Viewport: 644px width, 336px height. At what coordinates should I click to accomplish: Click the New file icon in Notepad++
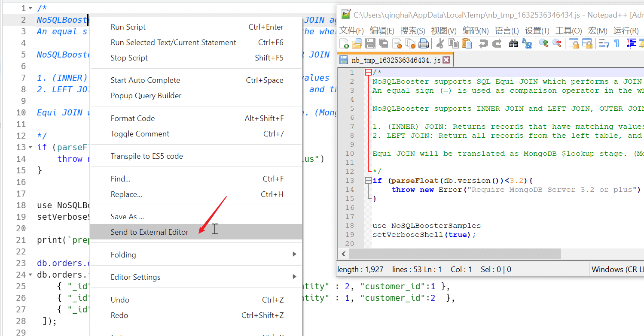pyautogui.click(x=344, y=43)
